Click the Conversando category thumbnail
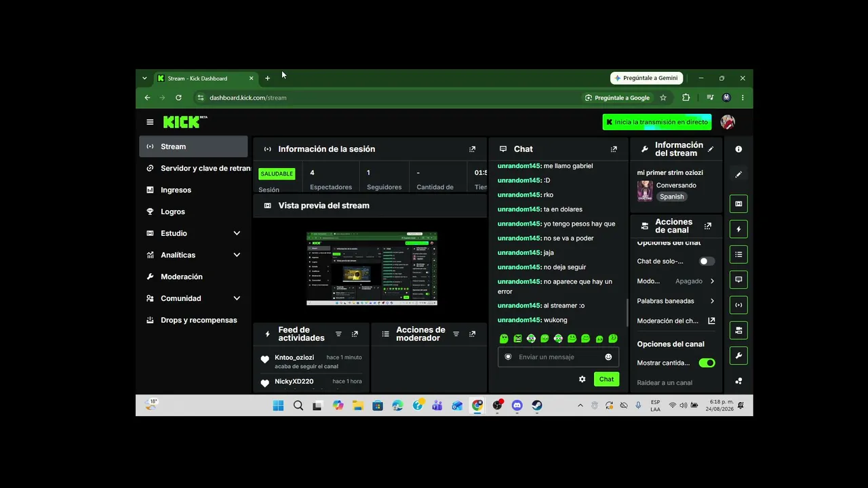Image resolution: width=868 pixels, height=488 pixels. pos(645,190)
